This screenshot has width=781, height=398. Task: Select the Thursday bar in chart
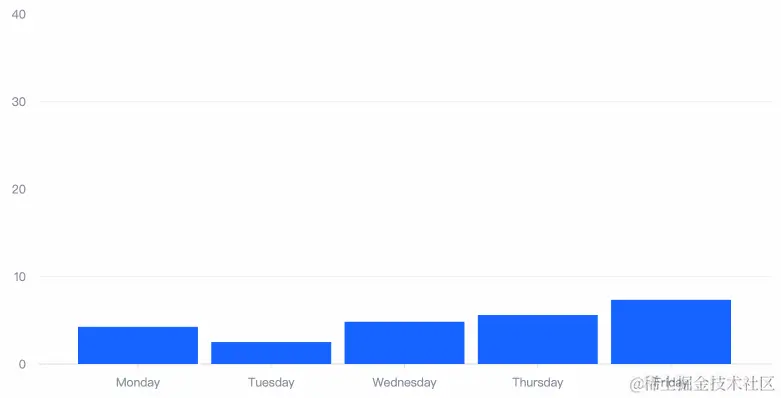coord(537,339)
